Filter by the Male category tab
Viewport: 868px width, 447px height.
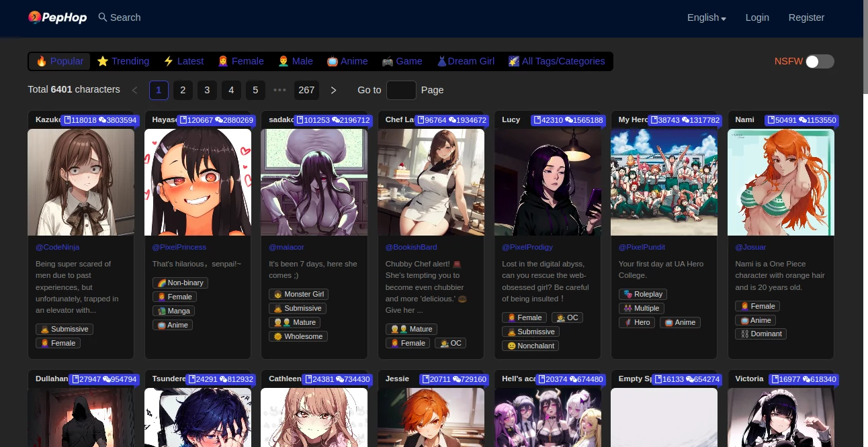tap(296, 61)
